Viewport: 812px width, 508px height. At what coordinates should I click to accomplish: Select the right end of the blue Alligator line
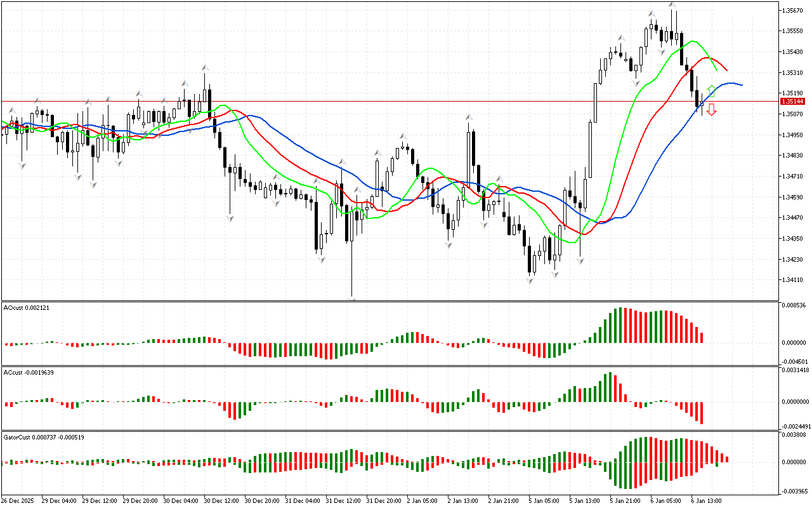coord(741,84)
